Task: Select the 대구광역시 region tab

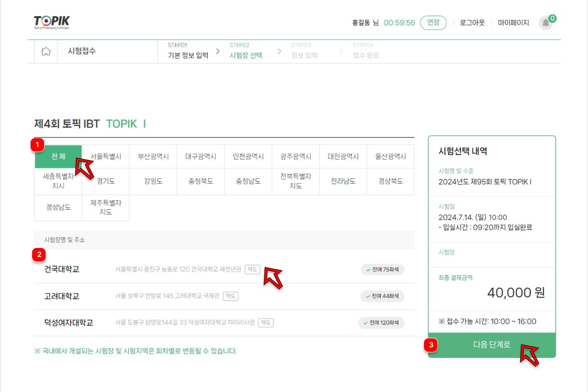Action: coord(201,157)
